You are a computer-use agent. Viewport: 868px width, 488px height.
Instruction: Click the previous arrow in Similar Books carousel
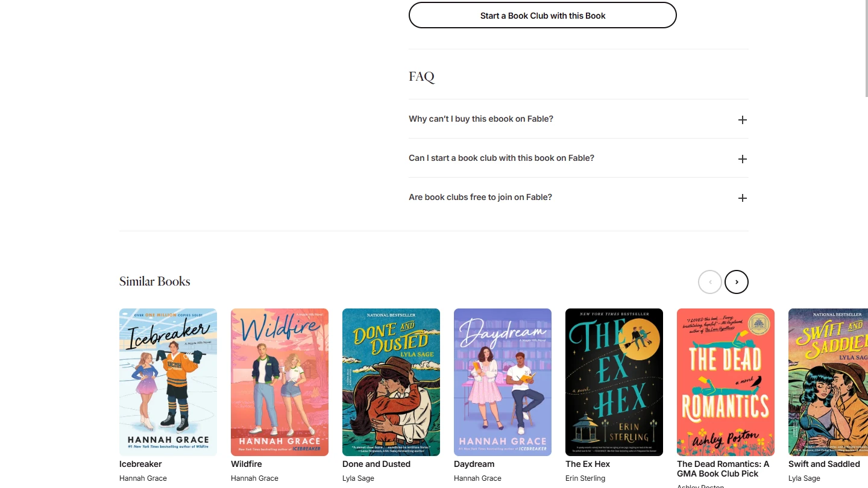(709, 282)
